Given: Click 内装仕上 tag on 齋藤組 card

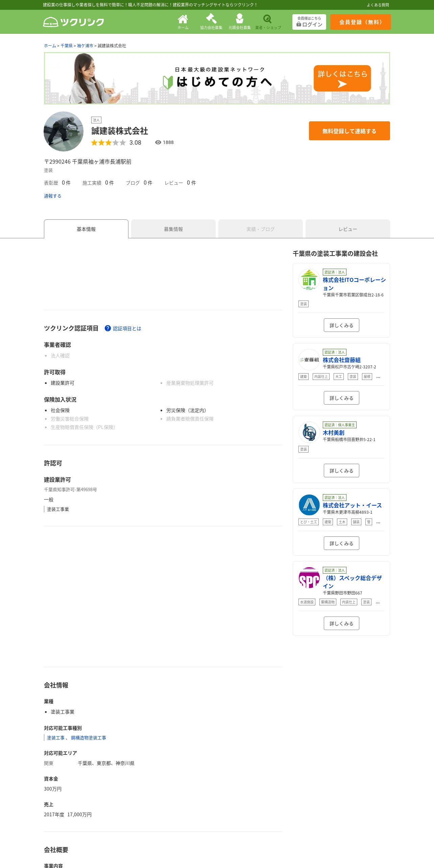Looking at the screenshot, I should point(321,377).
